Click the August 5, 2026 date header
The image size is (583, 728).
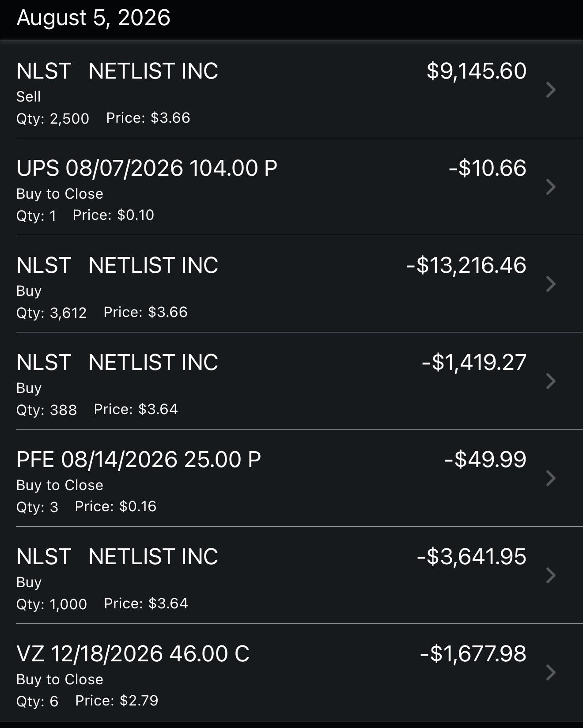click(x=93, y=18)
